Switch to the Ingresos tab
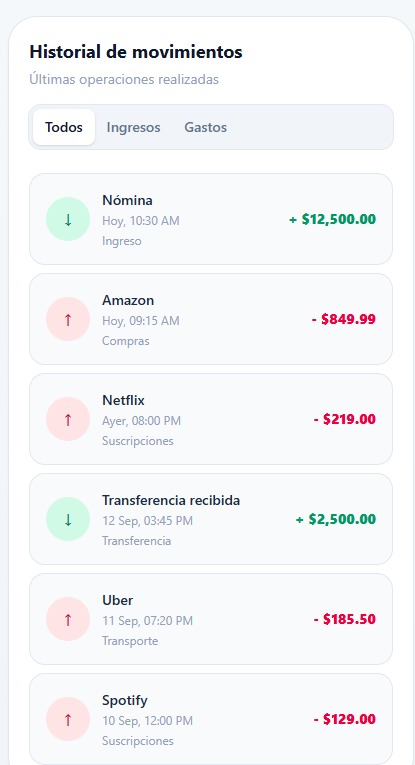The image size is (415, 765). [x=133, y=127]
